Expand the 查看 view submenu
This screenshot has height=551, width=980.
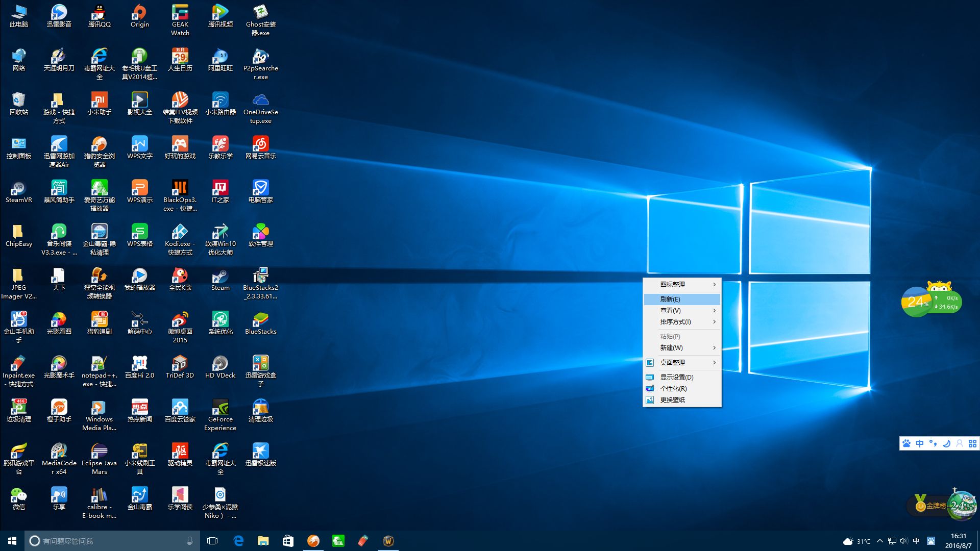pyautogui.click(x=671, y=310)
